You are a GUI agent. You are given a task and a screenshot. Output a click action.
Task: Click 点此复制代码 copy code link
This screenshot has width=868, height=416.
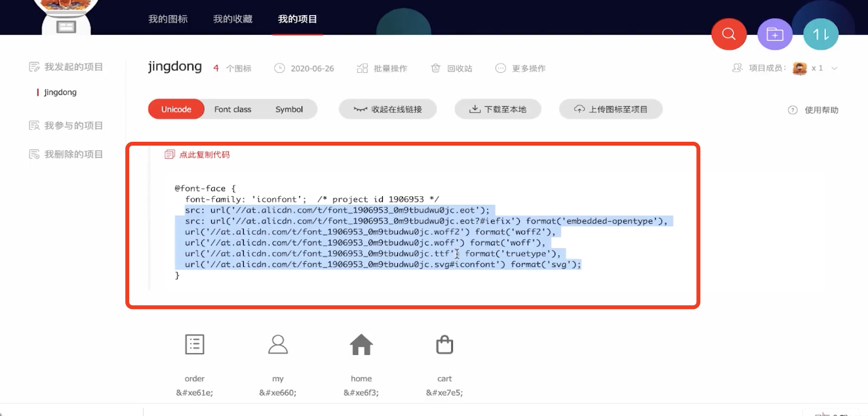[x=205, y=155]
